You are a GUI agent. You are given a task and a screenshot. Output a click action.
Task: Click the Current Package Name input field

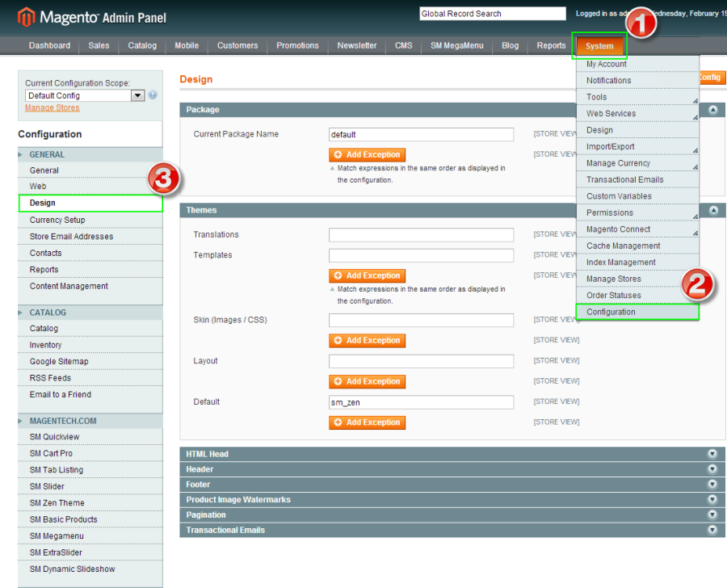coord(421,134)
